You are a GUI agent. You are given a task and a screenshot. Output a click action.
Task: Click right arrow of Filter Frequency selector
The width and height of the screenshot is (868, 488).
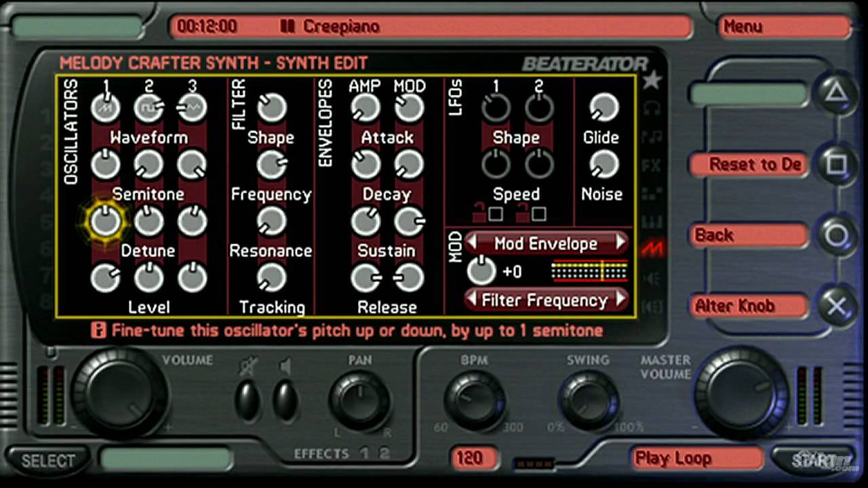[x=620, y=300]
